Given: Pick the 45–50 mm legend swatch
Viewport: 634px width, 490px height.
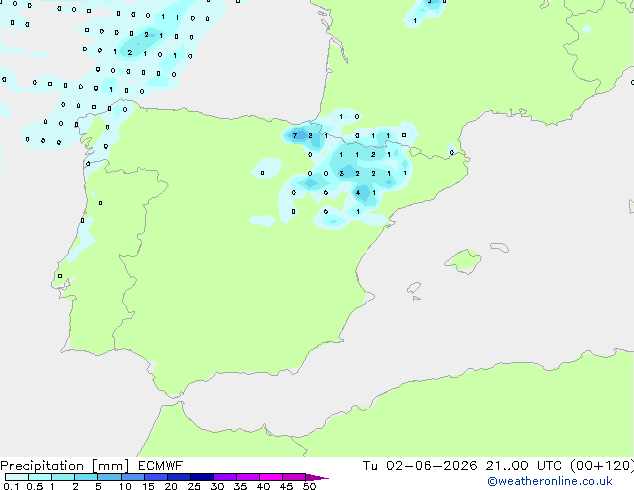Looking at the screenshot, I should [294, 477].
